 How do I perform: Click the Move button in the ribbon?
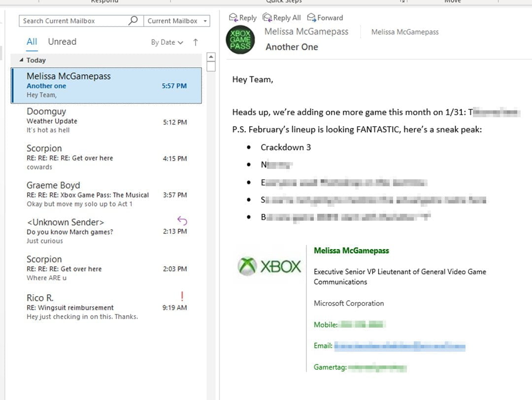(452, 1)
